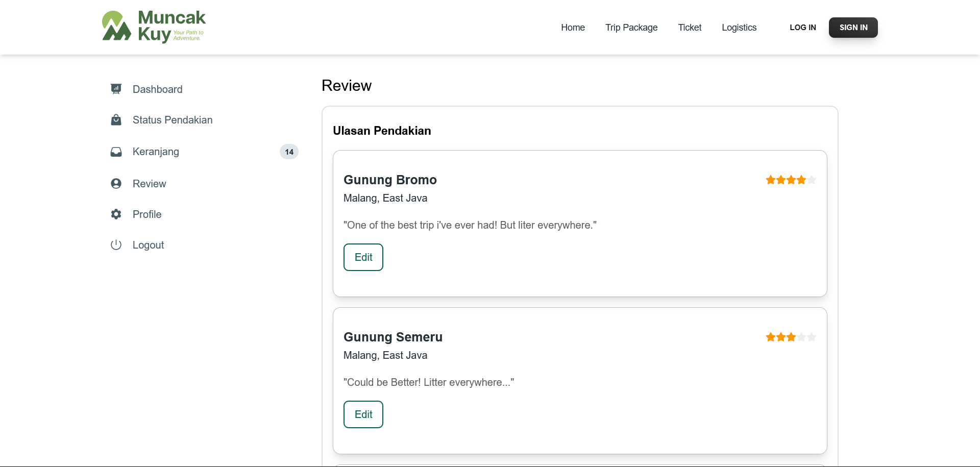Click the Profile gear icon

pos(116,214)
